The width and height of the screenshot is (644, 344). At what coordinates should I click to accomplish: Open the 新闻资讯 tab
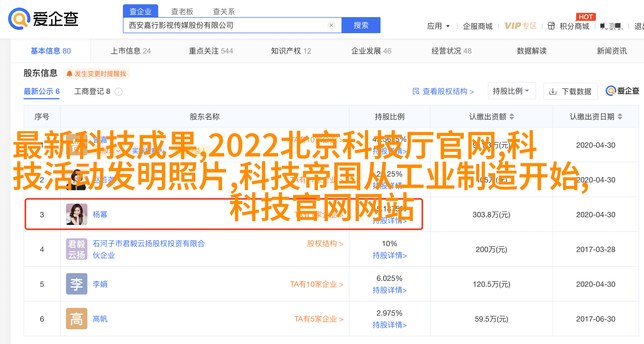612,51
